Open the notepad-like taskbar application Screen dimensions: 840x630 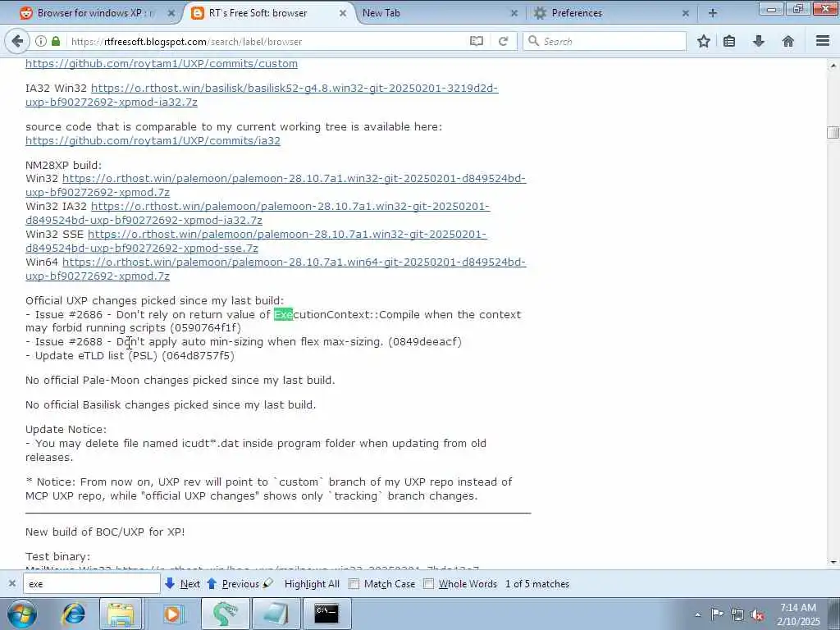click(x=276, y=614)
